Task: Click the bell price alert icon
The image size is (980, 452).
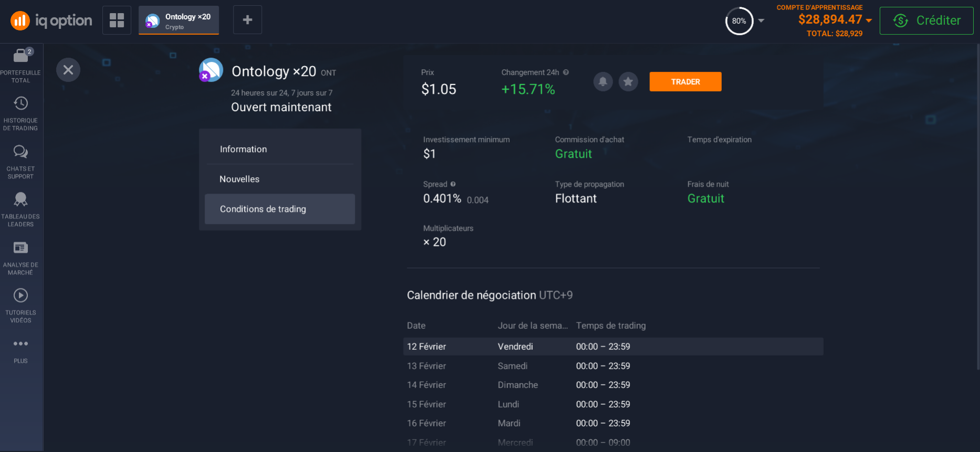Action: coord(603,81)
